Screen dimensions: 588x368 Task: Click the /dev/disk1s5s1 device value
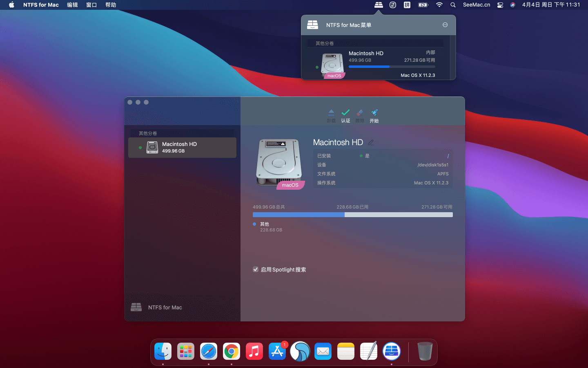[433, 165]
